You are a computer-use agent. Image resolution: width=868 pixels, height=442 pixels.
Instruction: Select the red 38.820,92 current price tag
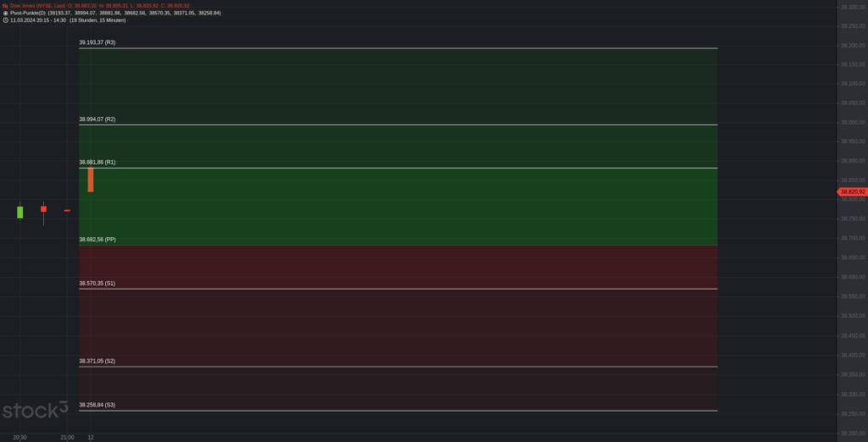click(852, 192)
